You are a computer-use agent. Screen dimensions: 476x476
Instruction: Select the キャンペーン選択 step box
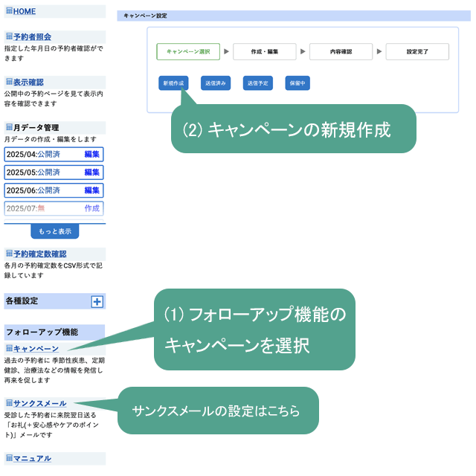(188, 51)
